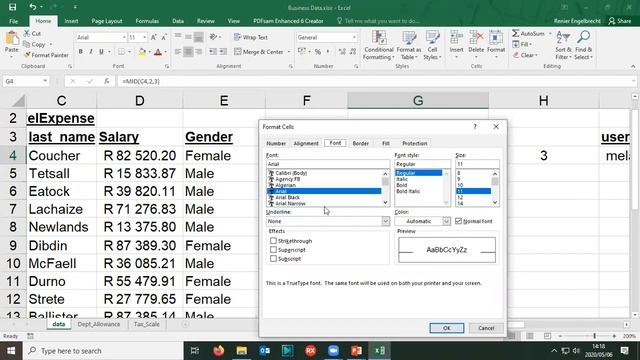The height and width of the screenshot is (360, 640).
Task: Click the Font name input field in dialog
Action: tap(328, 164)
